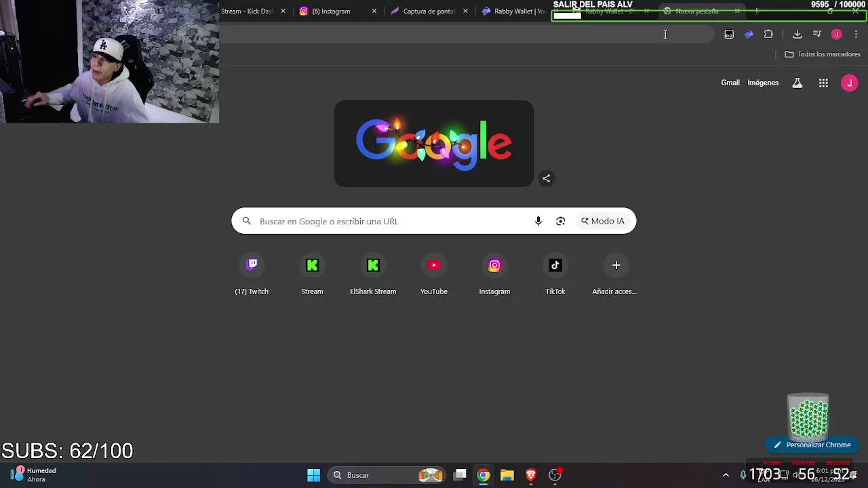Open the Rabby Wallet extension in the toolbar
868x488 pixels.
(749, 35)
